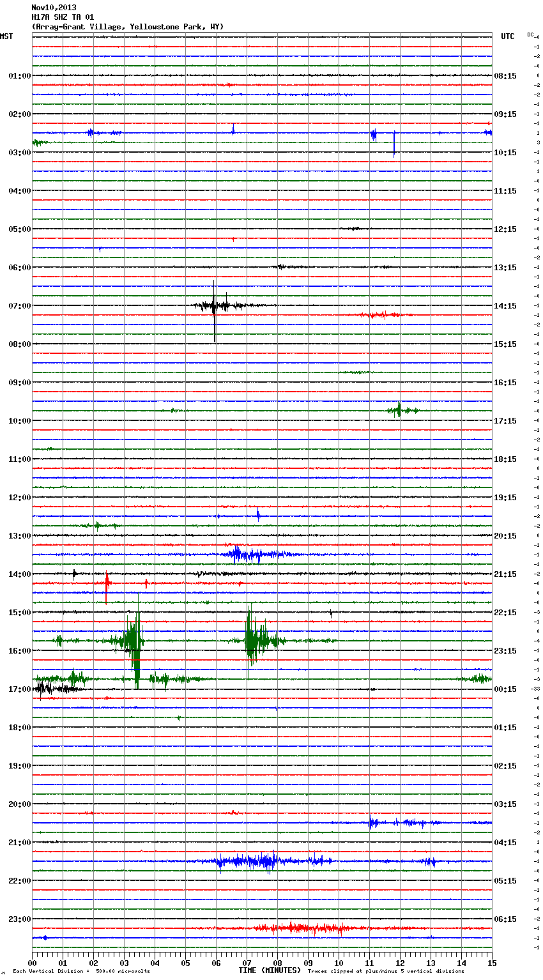Click the TIME (MINUTES) axis title
Screen dimensions: 543x980
point(270,970)
